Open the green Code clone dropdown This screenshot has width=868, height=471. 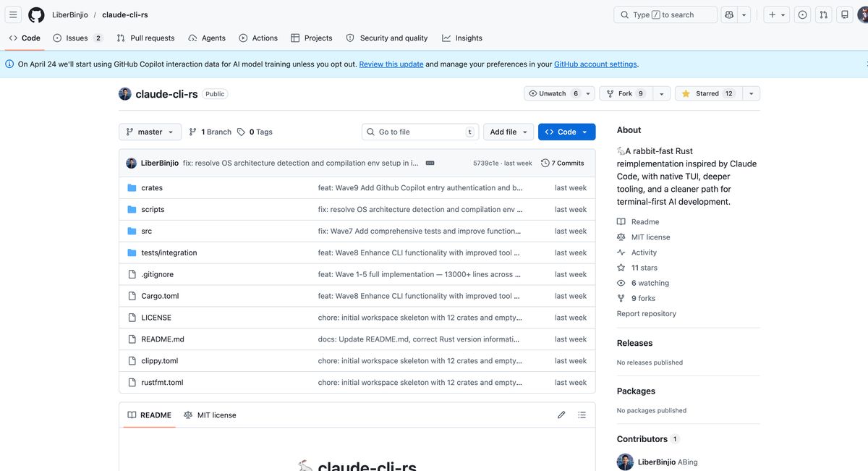[x=566, y=132]
